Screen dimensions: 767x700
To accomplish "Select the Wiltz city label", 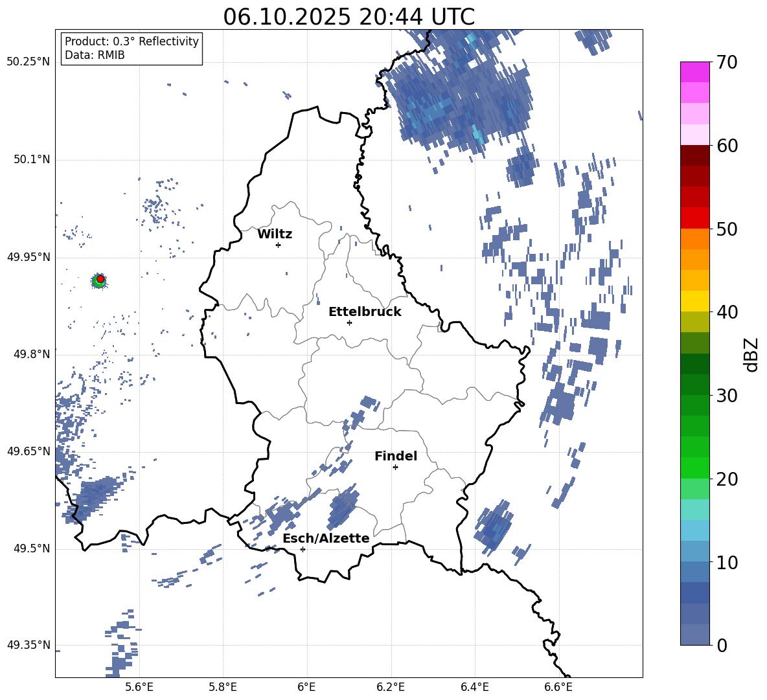I will point(275,234).
